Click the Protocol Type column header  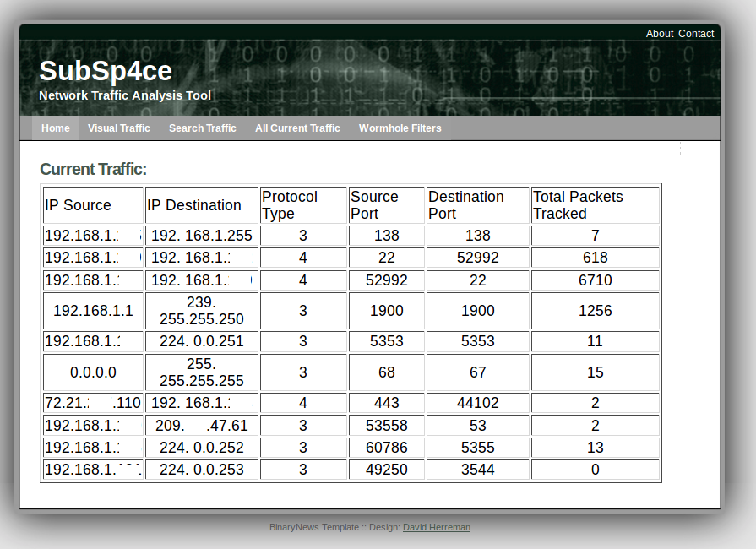pos(291,204)
